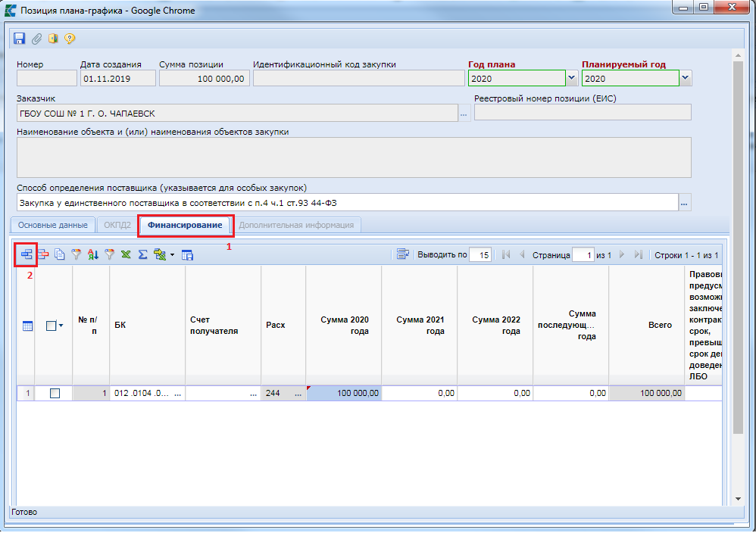Switch to the Основные данные tab

point(53,225)
